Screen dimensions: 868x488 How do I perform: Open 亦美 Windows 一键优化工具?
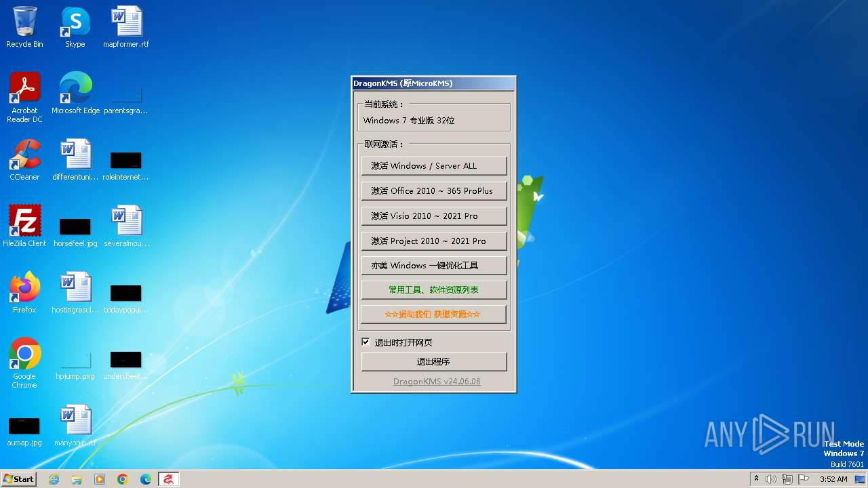coord(434,266)
